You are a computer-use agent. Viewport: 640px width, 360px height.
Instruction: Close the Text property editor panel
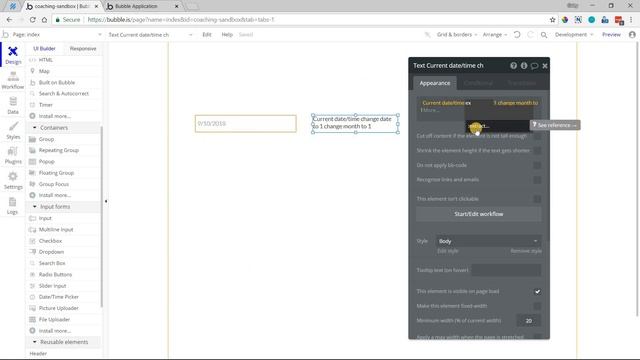[x=544, y=66]
